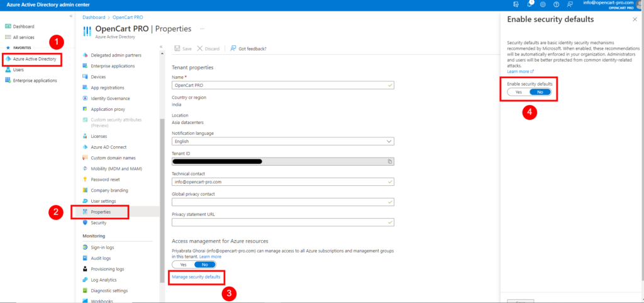Set Azure resources access management to Yes
The height and width of the screenshot is (303, 644).
[x=183, y=265]
